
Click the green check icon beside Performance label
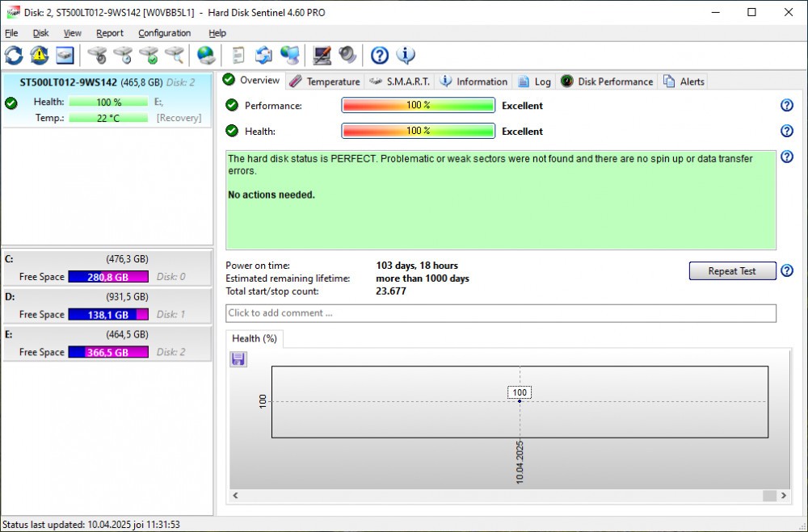pos(232,105)
